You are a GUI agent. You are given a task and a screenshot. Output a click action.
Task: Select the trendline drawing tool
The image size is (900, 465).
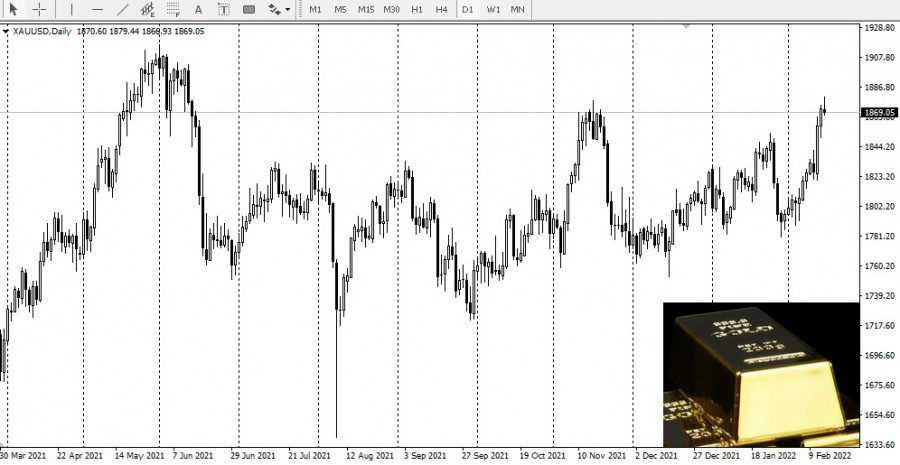[x=123, y=9]
